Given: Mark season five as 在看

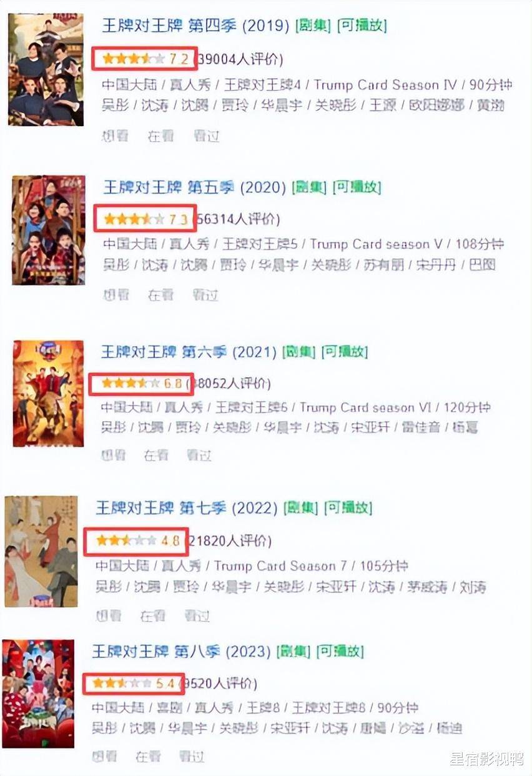Looking at the screenshot, I should pos(160,295).
